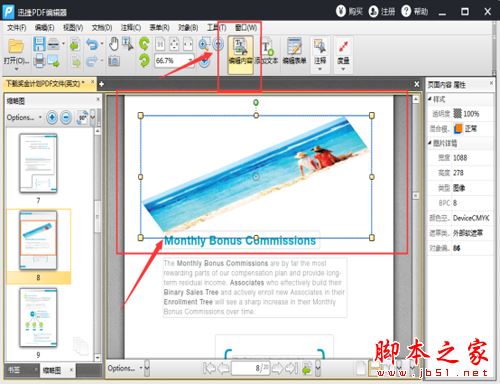
Task: Click the page number input field
Action: (250, 368)
